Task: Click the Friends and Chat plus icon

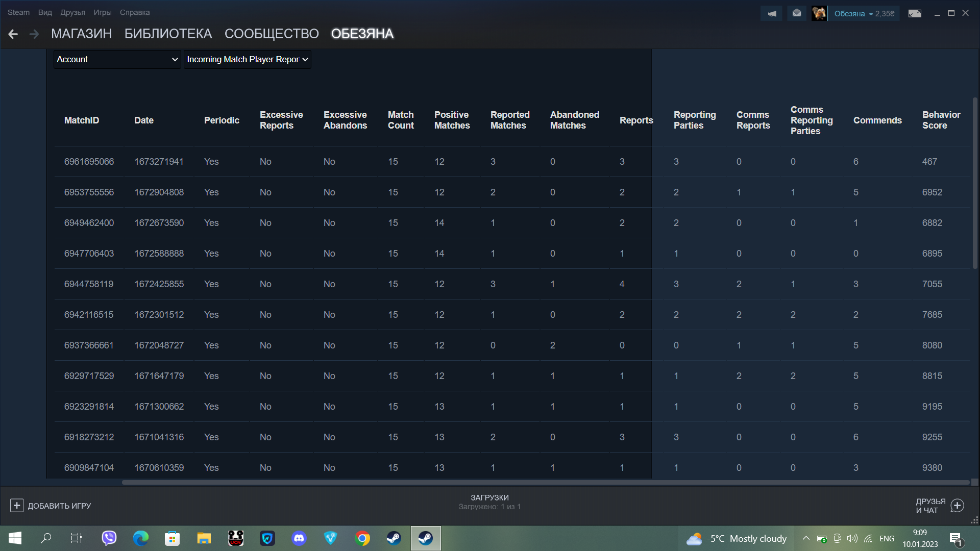Action: click(x=958, y=506)
